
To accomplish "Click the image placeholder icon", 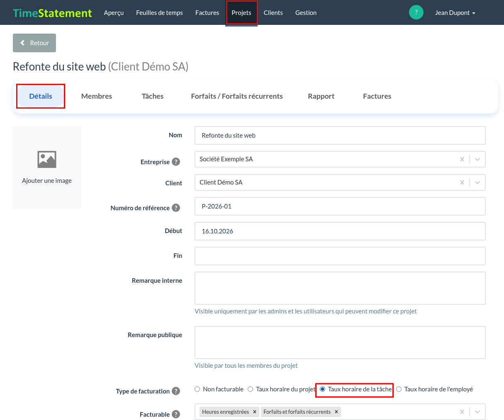I will coord(47,159).
